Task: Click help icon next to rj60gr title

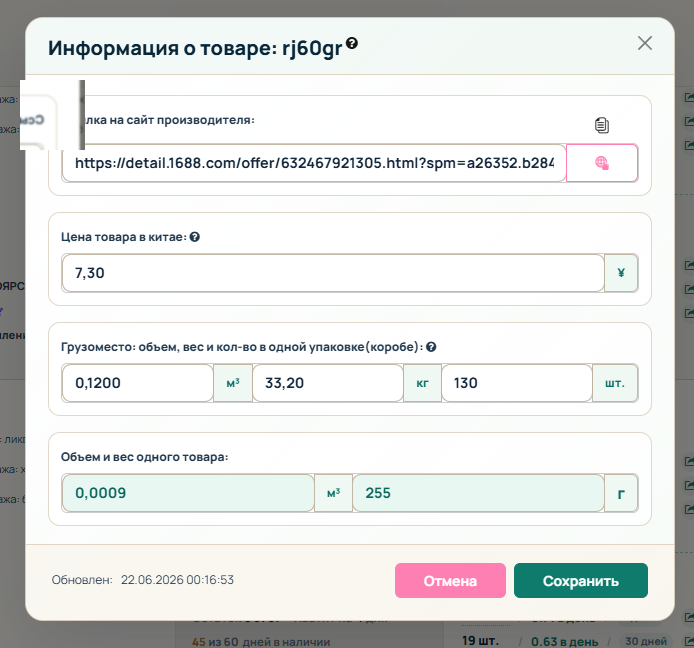Action: 352,43
